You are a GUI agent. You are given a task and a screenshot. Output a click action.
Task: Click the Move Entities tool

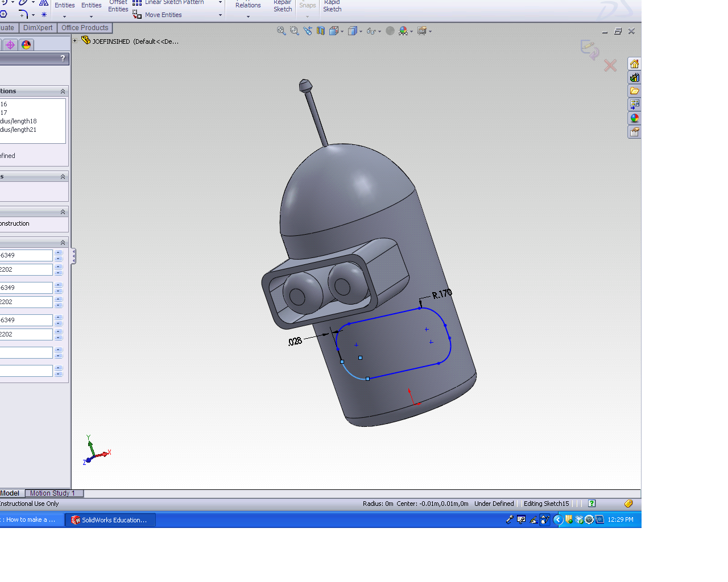[163, 15]
